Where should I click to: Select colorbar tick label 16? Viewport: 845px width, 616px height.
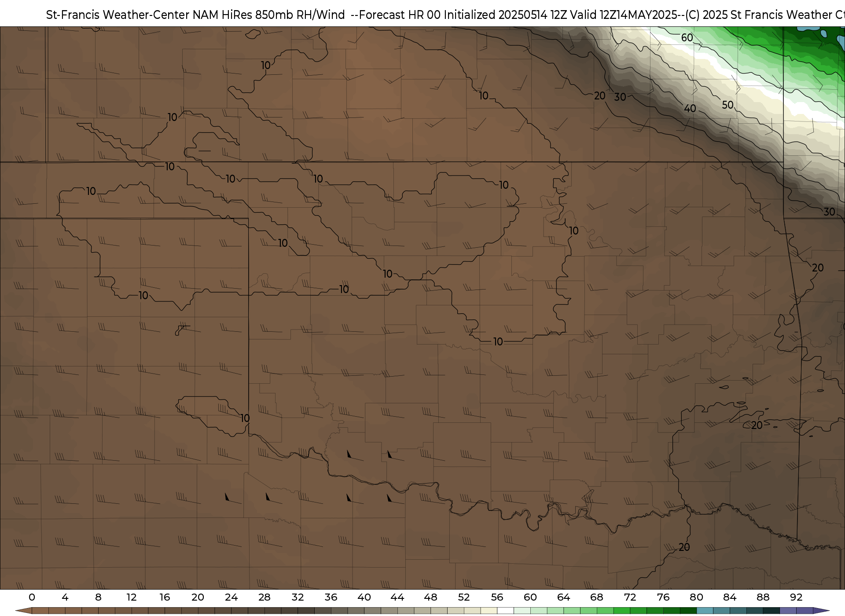click(165, 597)
